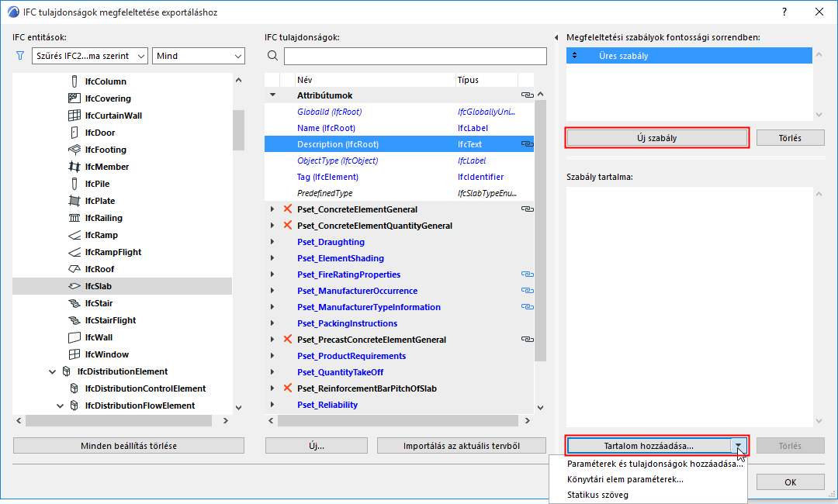Viewport: 838px width, 504px height.
Task: Open the Szűrés IFC2...ma szerint dropdown
Action: coord(90,56)
